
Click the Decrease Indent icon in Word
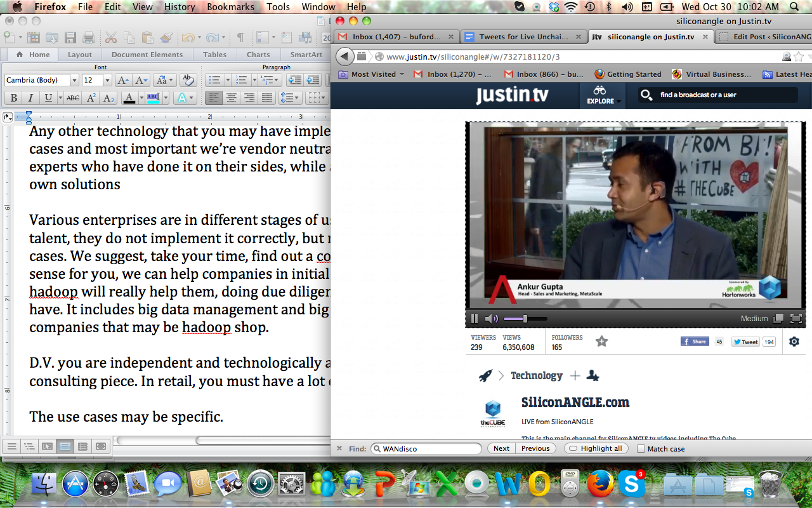tap(294, 80)
